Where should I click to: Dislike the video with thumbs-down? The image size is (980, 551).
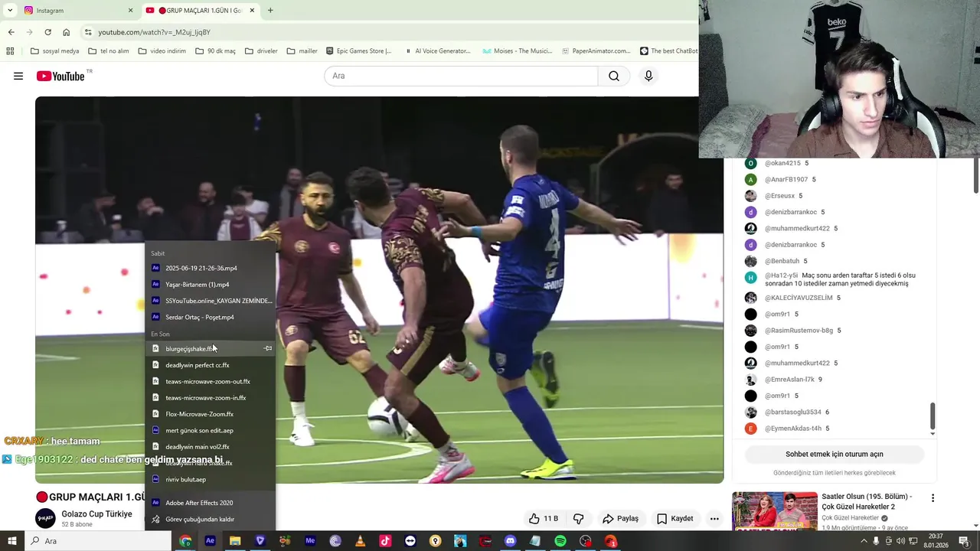(579, 518)
